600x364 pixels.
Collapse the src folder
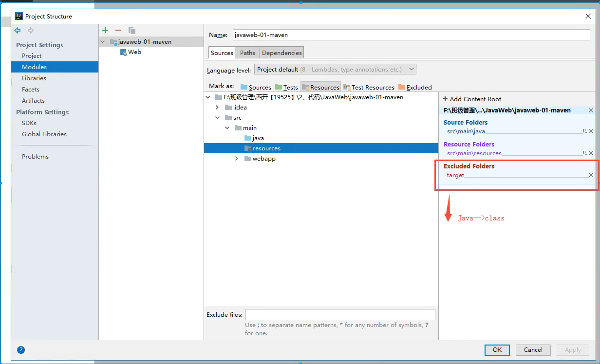(x=218, y=118)
